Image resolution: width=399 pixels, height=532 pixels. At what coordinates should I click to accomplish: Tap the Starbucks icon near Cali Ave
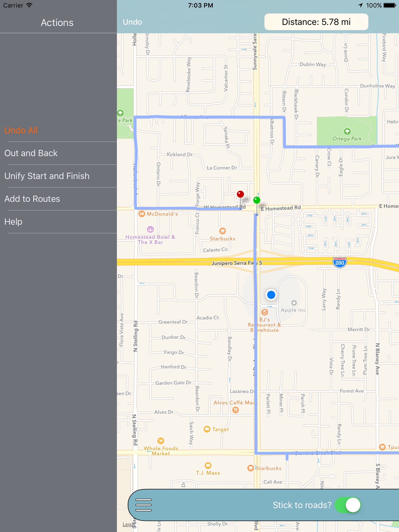click(x=250, y=468)
